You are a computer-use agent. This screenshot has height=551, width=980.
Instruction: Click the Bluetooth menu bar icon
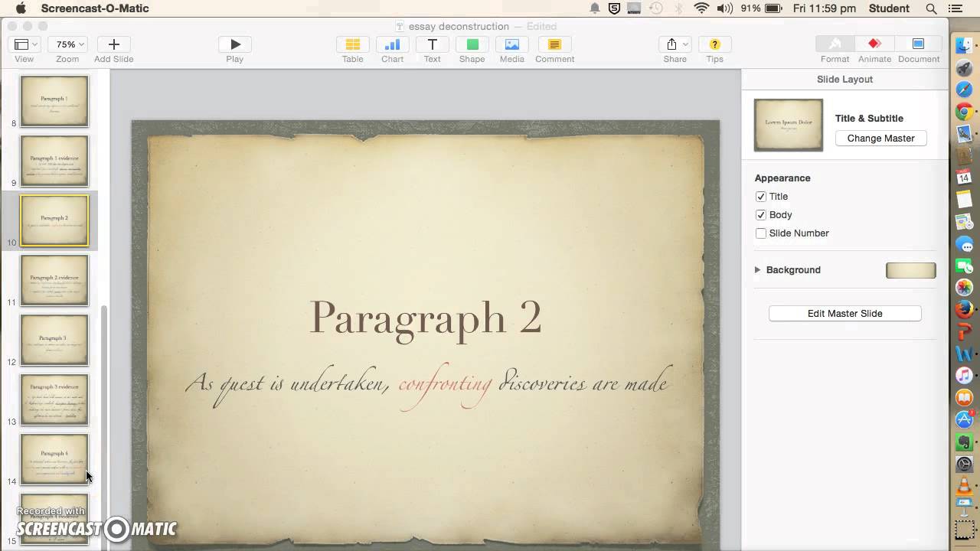tap(679, 8)
